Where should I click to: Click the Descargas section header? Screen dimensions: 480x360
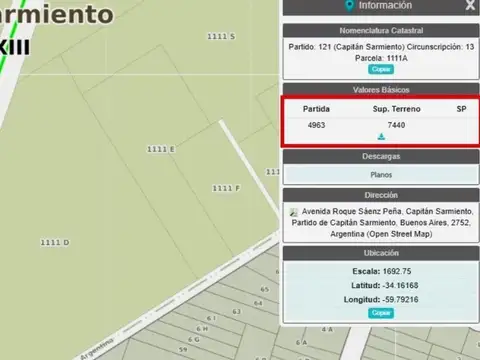click(x=381, y=156)
